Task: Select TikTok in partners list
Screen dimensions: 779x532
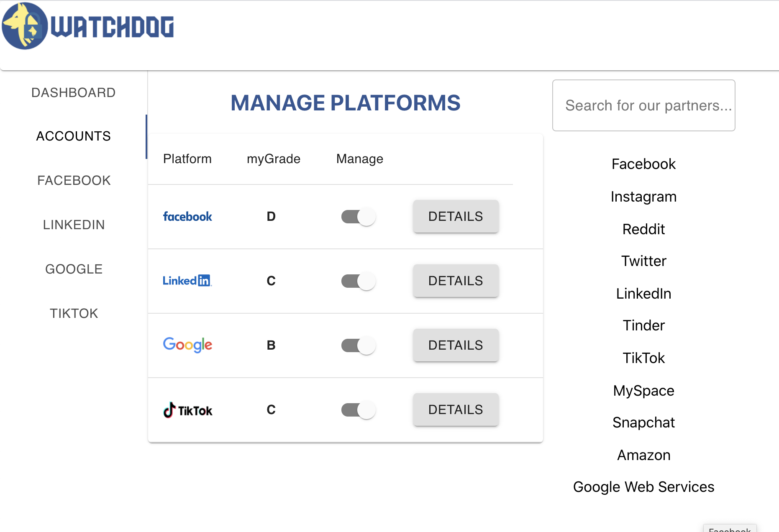Action: point(643,358)
